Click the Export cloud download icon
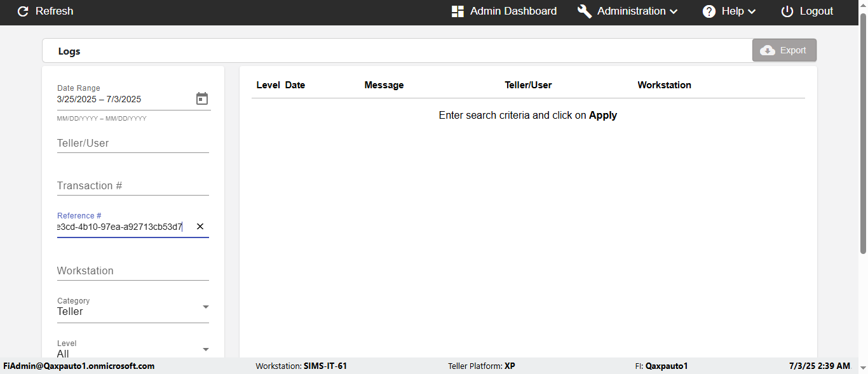 click(768, 50)
